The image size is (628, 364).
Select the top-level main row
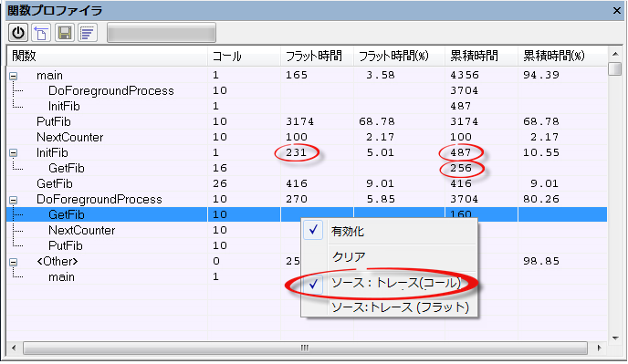(308, 76)
